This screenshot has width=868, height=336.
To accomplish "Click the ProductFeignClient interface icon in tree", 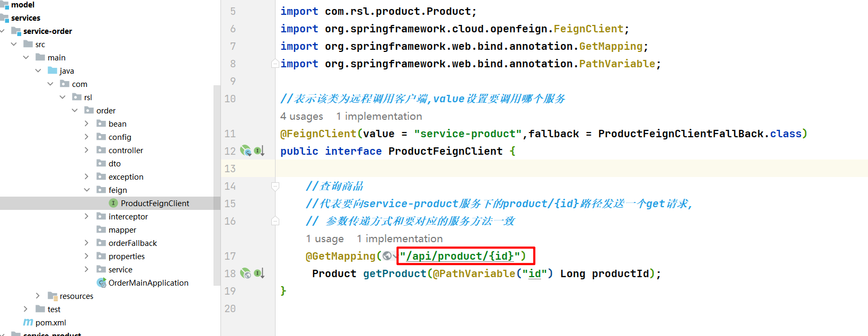I will (x=113, y=203).
